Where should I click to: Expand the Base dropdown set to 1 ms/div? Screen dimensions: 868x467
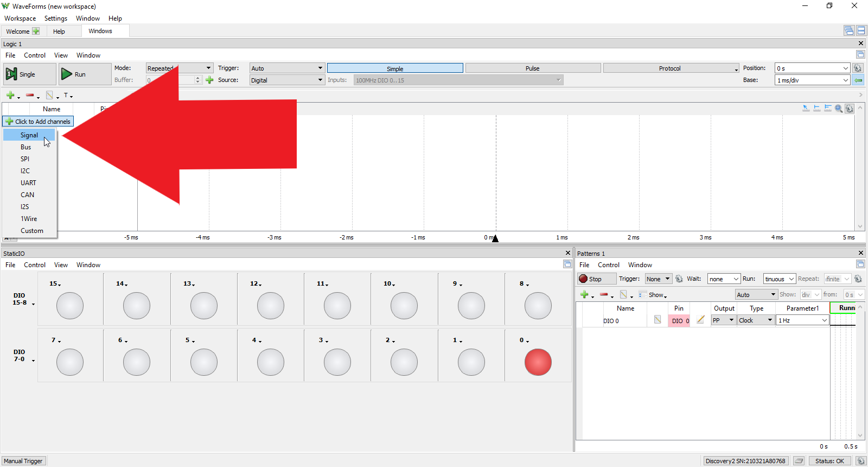pyautogui.click(x=813, y=80)
